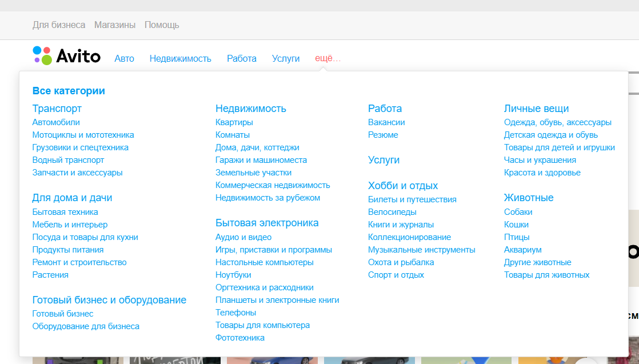Open the Красота и здоровье category
The height and width of the screenshot is (364, 639).
coord(542,172)
